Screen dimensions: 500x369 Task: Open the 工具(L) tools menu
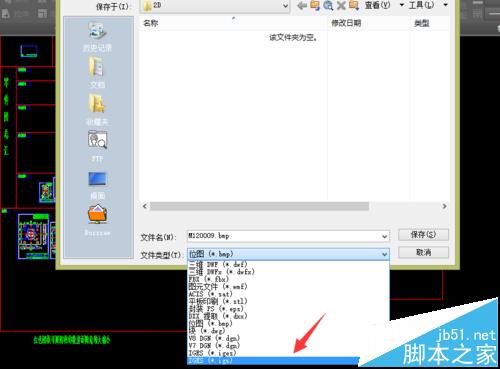[x=421, y=5]
